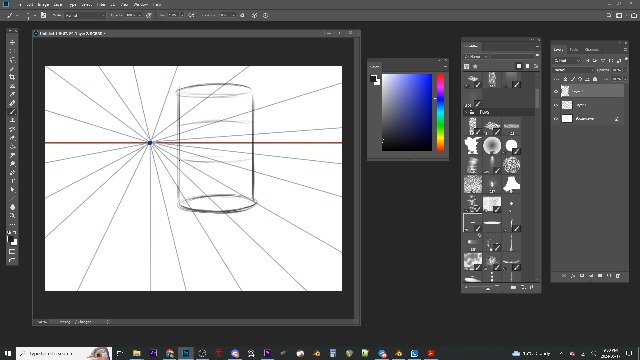Switch to the Channels tab
Screen dimensions: 640x360
click(x=591, y=49)
